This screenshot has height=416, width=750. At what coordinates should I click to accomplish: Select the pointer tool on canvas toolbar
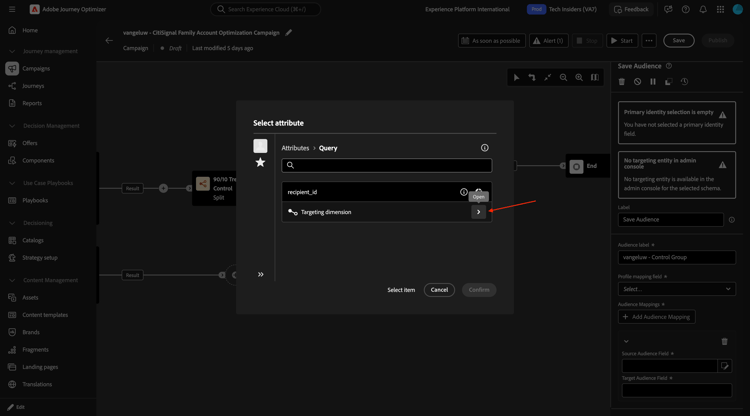(x=516, y=77)
